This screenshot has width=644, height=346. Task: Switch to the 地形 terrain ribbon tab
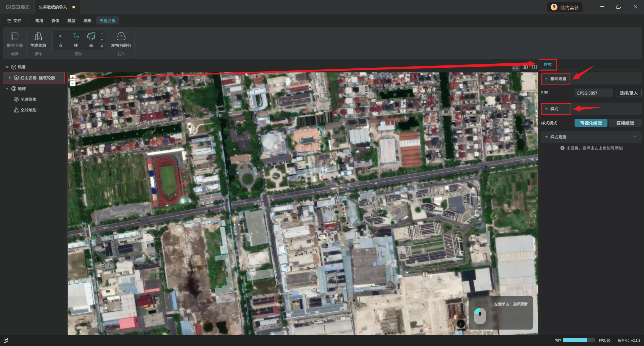(x=87, y=21)
